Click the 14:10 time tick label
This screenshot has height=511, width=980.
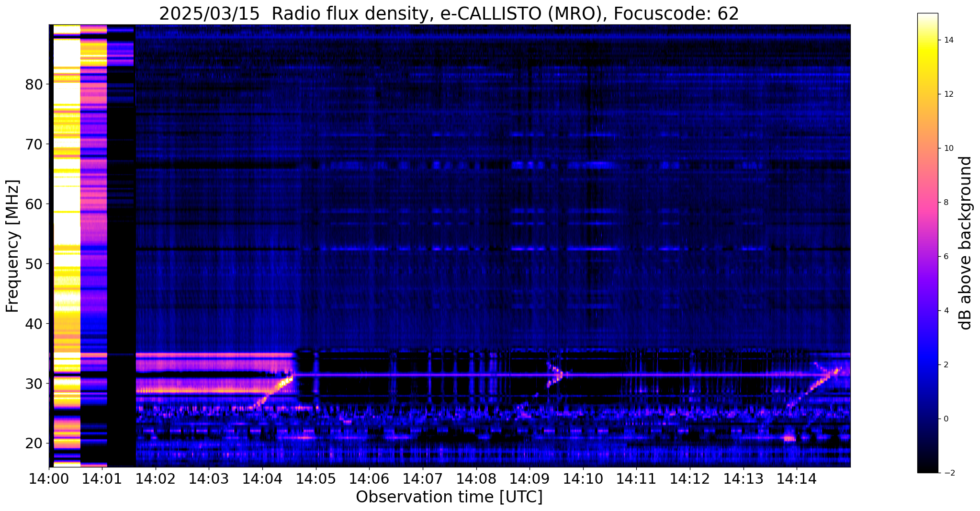pyautogui.click(x=583, y=478)
